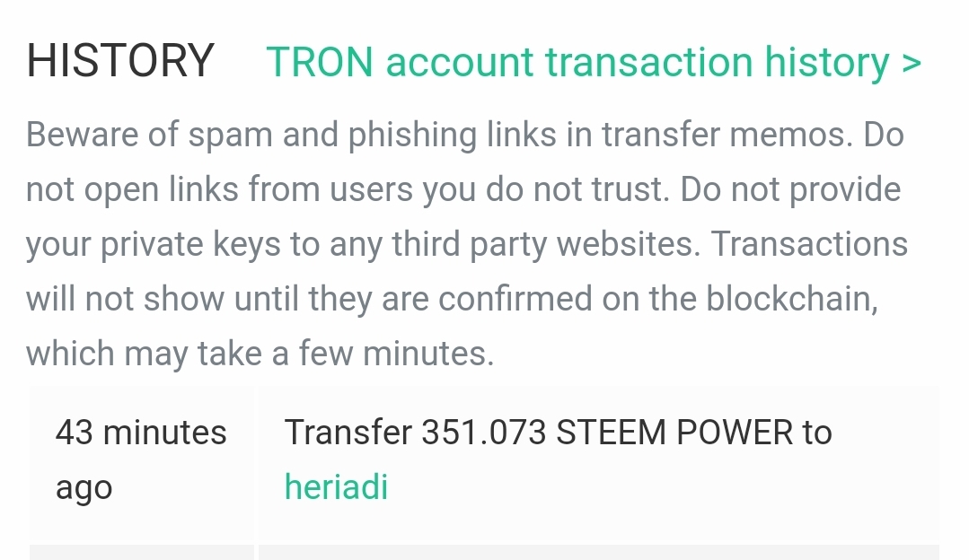Click the Beware of spam warning line
The width and height of the screenshot is (969, 560).
point(464,135)
